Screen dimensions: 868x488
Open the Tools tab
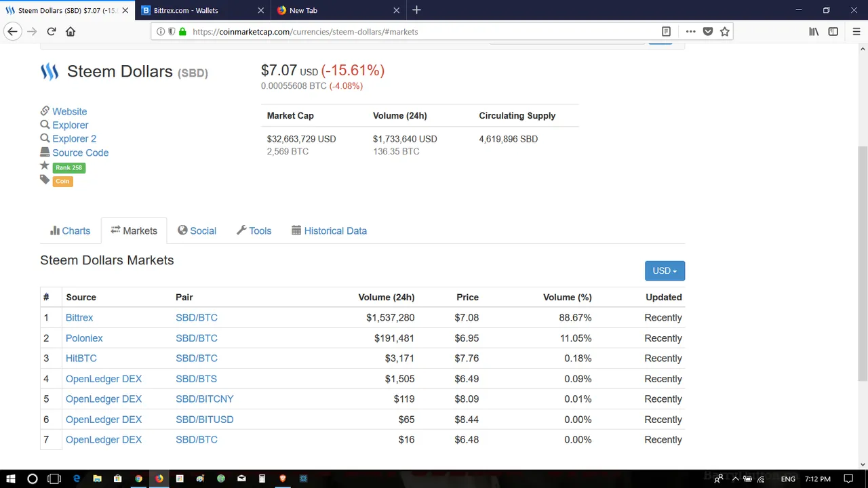[x=254, y=230]
